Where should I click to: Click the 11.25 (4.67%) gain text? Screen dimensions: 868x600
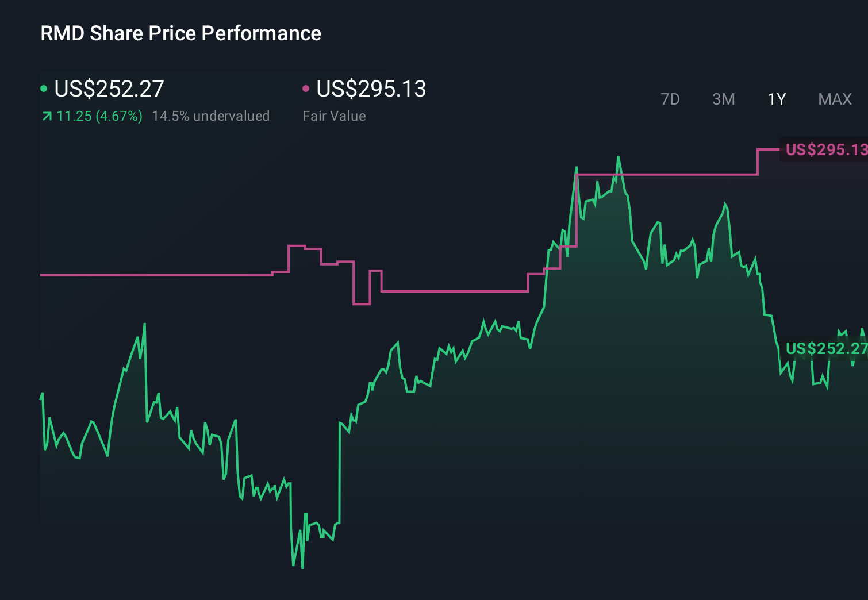98,116
